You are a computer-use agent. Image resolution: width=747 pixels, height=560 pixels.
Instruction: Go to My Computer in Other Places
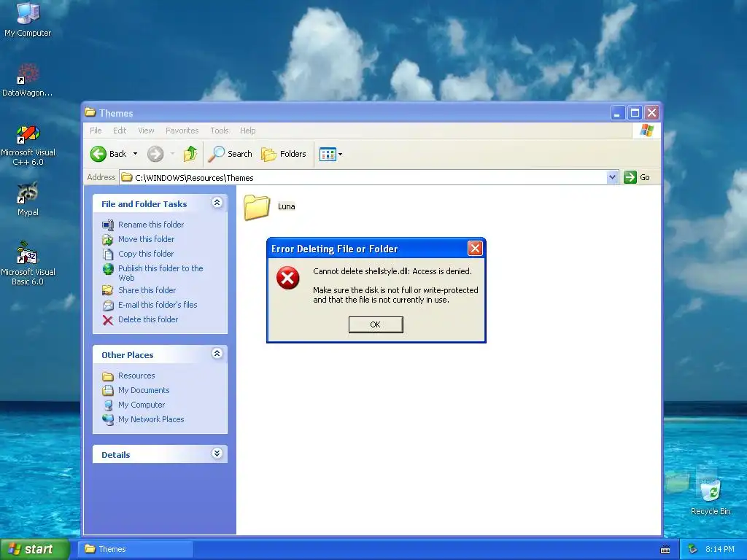tap(142, 405)
